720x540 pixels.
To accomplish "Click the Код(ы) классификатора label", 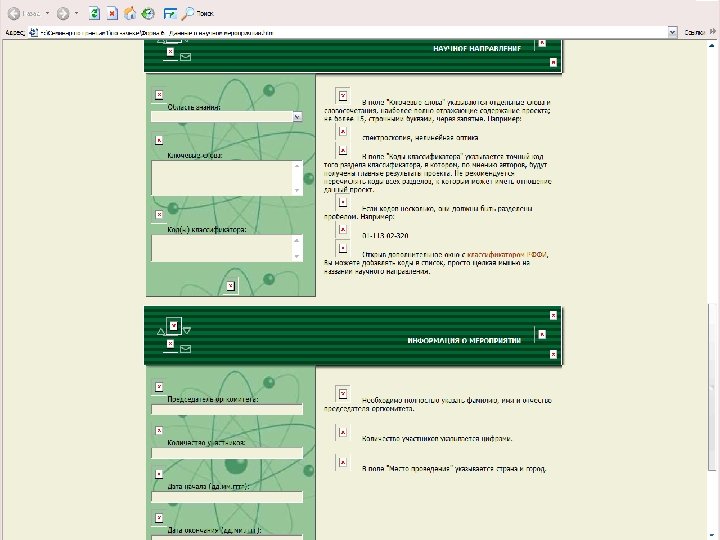I will pos(207,229).
